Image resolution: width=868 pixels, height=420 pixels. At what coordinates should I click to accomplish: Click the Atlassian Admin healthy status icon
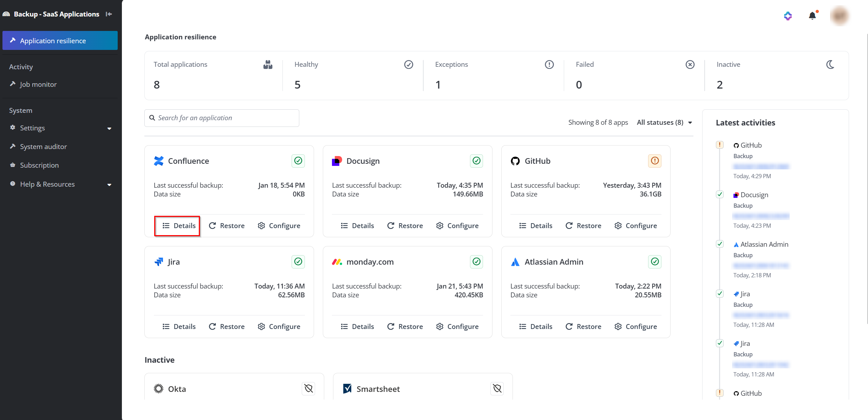click(655, 262)
